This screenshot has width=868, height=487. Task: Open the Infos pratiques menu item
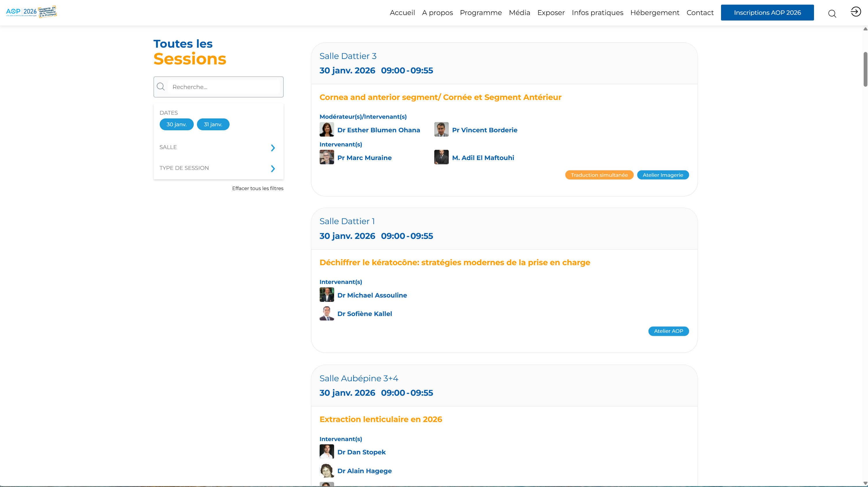597,13
